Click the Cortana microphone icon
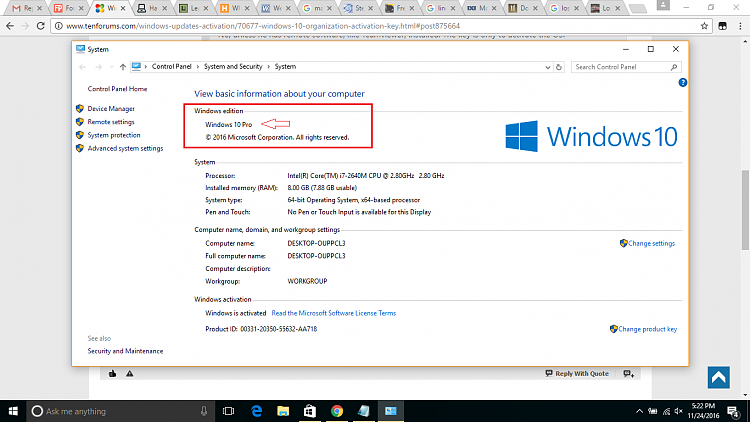Screen dimensions: 750x422 tap(204, 411)
